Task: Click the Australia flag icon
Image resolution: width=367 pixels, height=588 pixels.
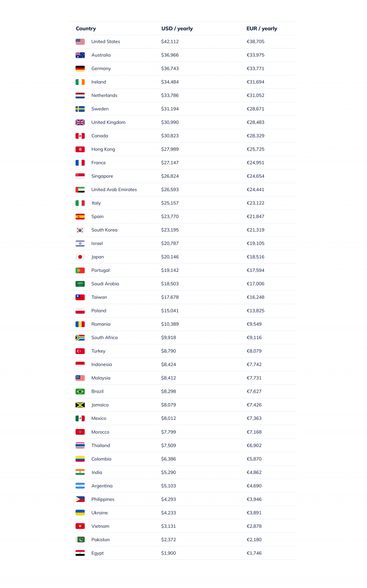Action: (80, 55)
